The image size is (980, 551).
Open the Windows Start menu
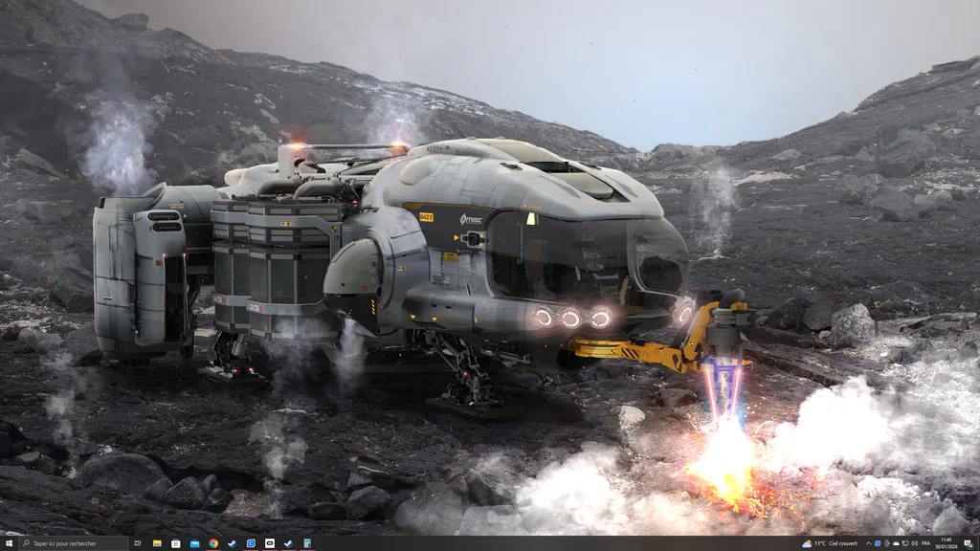point(9,543)
